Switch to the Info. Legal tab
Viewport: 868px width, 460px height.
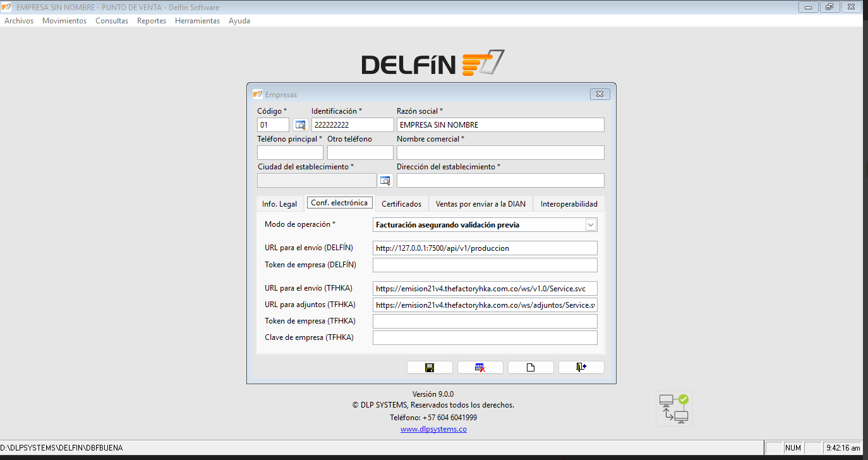279,204
